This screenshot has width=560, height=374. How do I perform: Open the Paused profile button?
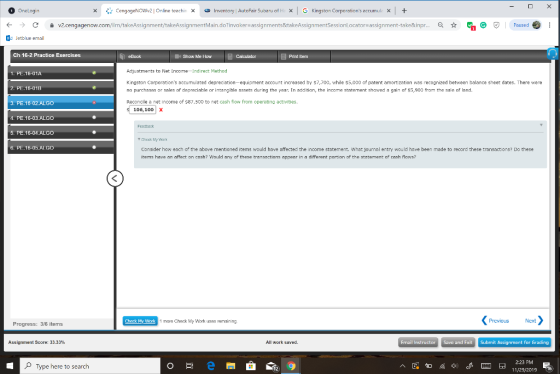click(x=525, y=25)
